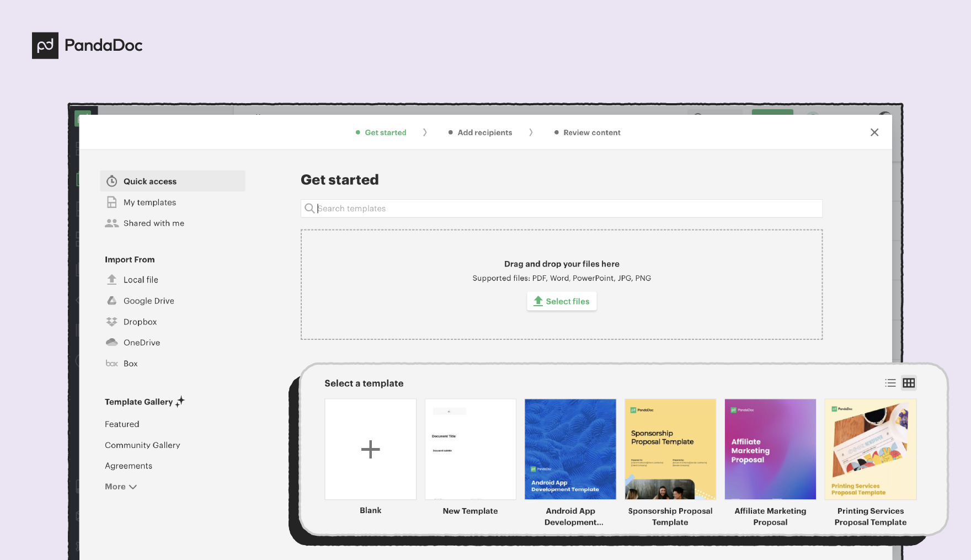Open the Quick access section
Screen dimensions: 971x560
(150, 181)
